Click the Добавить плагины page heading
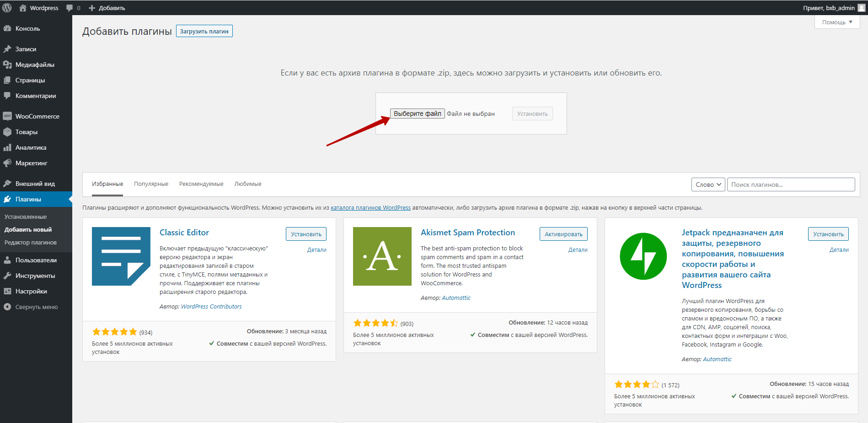Image resolution: width=868 pixels, height=423 pixels. pyautogui.click(x=127, y=31)
